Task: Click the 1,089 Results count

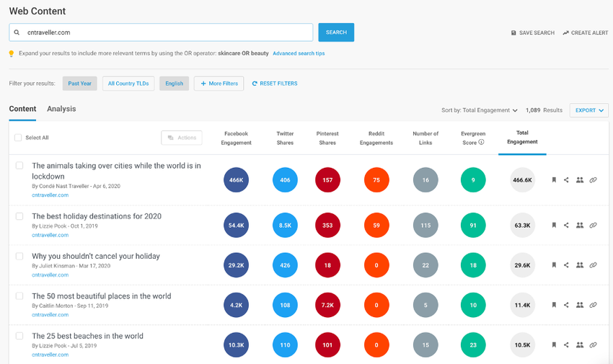Action: pos(544,110)
